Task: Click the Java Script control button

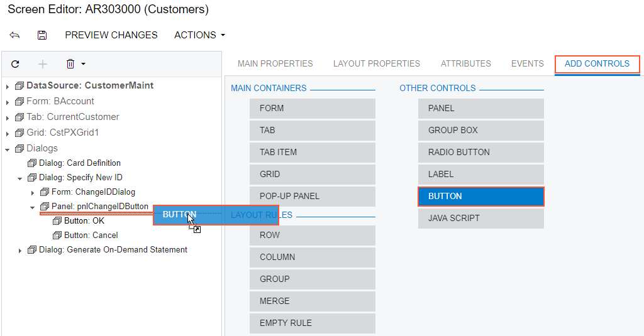Action: click(481, 218)
